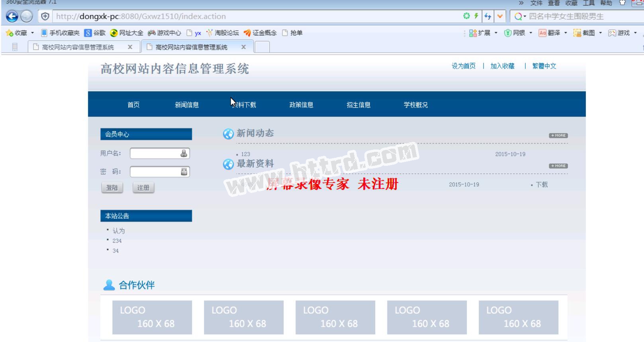
Task: Expand the double-chevron overflow in title bar
Action: pyautogui.click(x=521, y=3)
